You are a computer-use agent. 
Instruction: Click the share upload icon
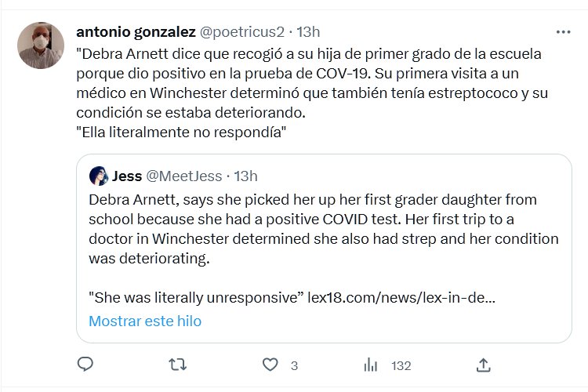coord(484,365)
